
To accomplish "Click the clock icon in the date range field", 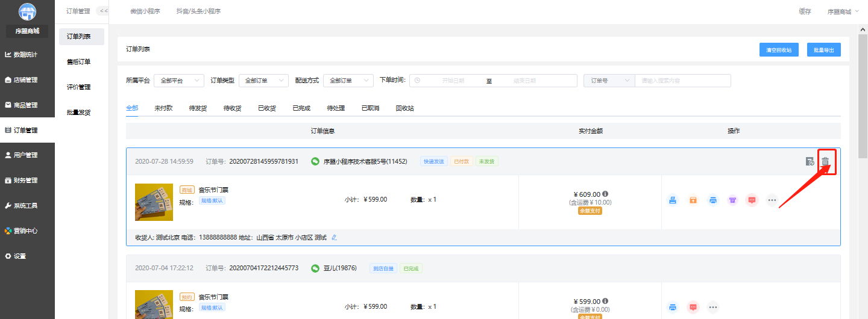I will pyautogui.click(x=417, y=81).
